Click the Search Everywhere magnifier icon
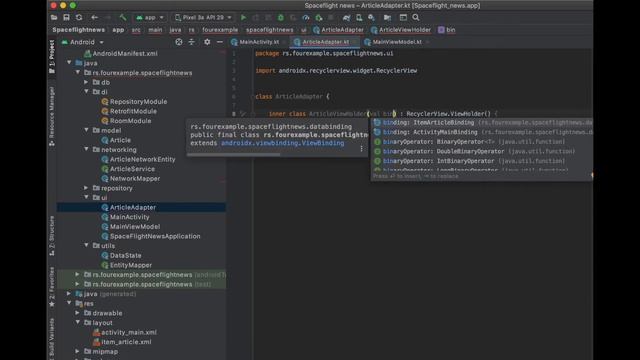Image resolution: width=640 pixels, height=360 pixels. click(416, 18)
